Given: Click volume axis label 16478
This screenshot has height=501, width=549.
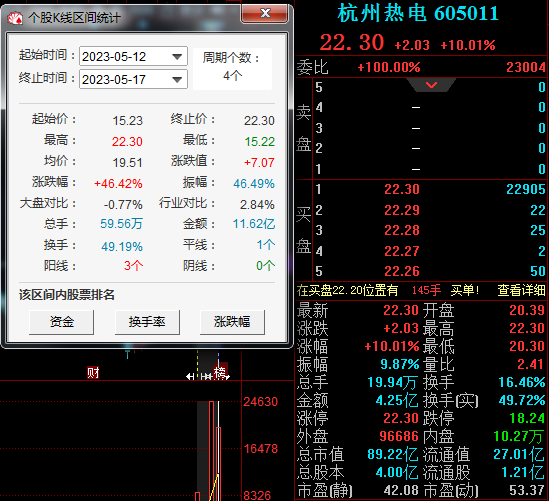Looking at the screenshot, I should [x=260, y=449].
